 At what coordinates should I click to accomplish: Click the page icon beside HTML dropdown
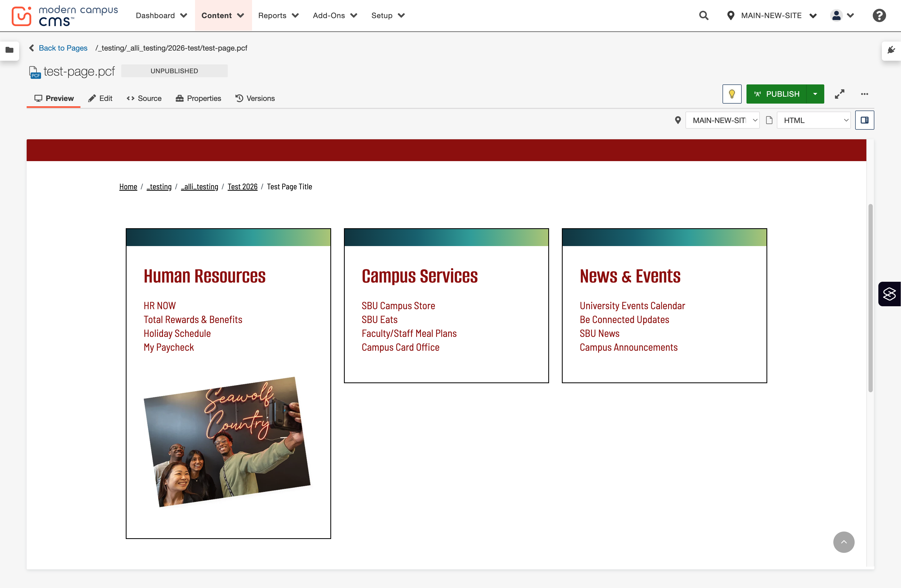769,120
